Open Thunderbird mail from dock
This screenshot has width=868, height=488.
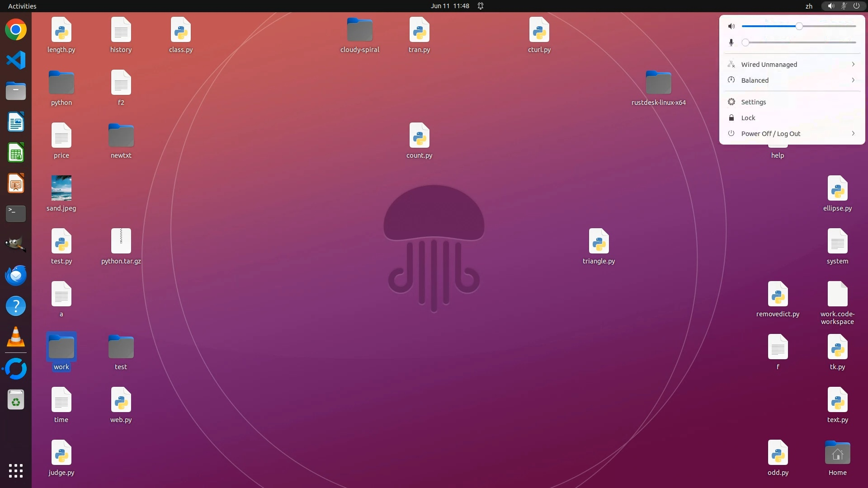coord(16,275)
